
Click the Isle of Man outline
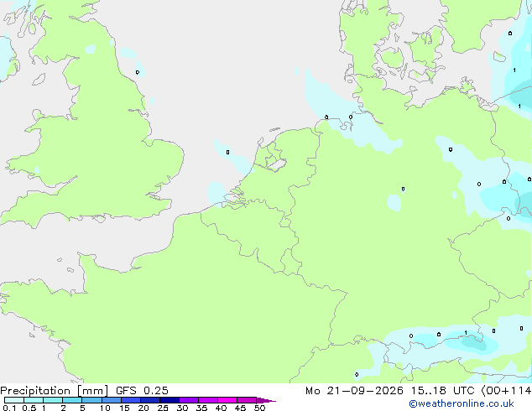39,80
